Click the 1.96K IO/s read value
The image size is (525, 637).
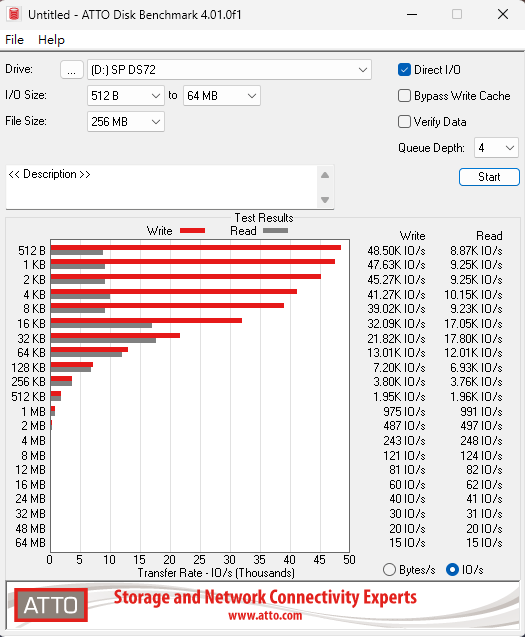coord(476,397)
